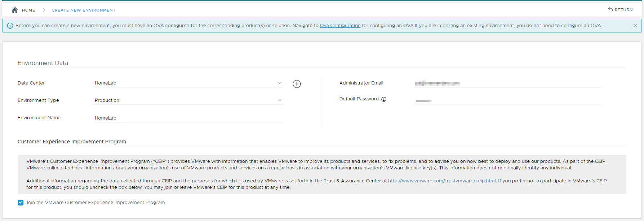Add a new data center with plus icon
Screen dimensions: 644x221
[x=297, y=84]
